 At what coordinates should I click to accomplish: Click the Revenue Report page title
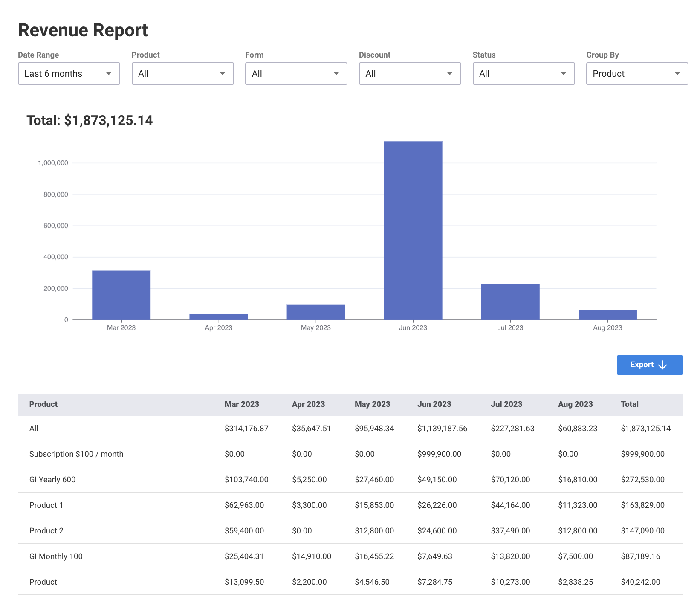pyautogui.click(x=83, y=30)
